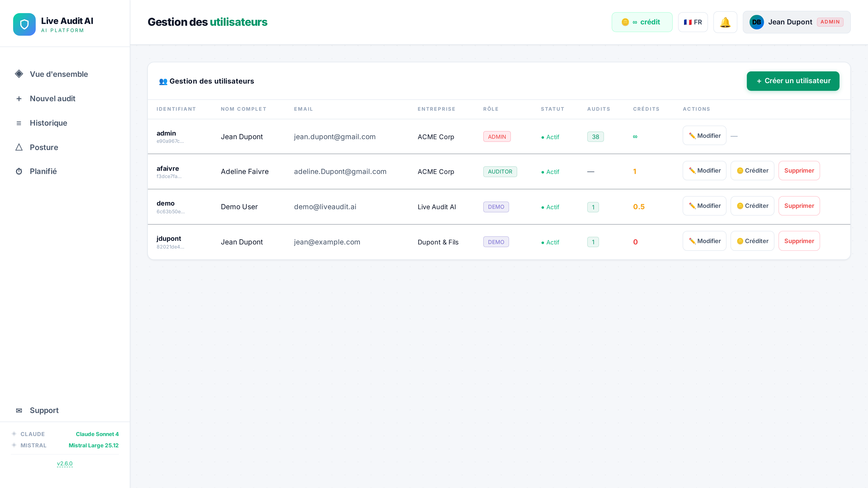Go to Nouvel audit in sidebar
The height and width of the screenshot is (488, 868).
pos(52,99)
